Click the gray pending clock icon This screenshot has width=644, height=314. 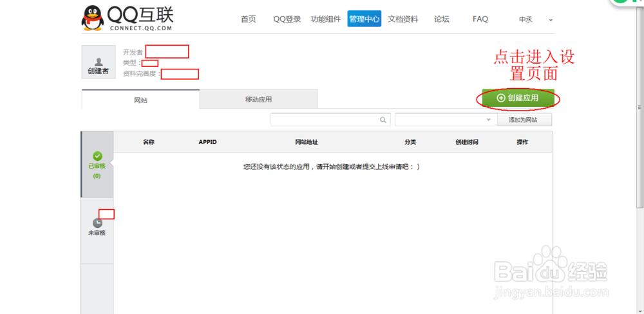(97, 223)
